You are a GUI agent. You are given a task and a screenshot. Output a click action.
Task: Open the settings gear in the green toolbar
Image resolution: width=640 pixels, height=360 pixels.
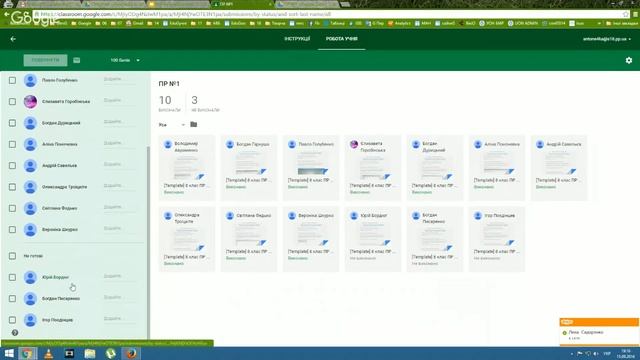(x=629, y=60)
